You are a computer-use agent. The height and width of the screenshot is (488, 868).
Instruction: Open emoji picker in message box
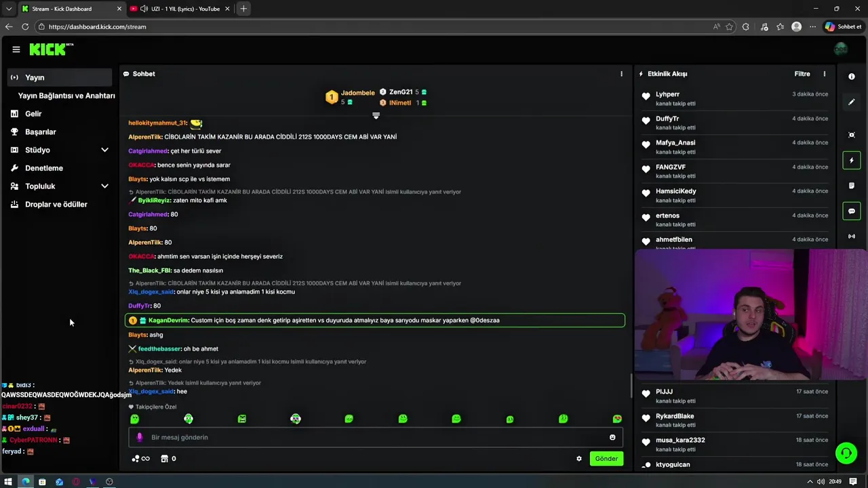(612, 437)
